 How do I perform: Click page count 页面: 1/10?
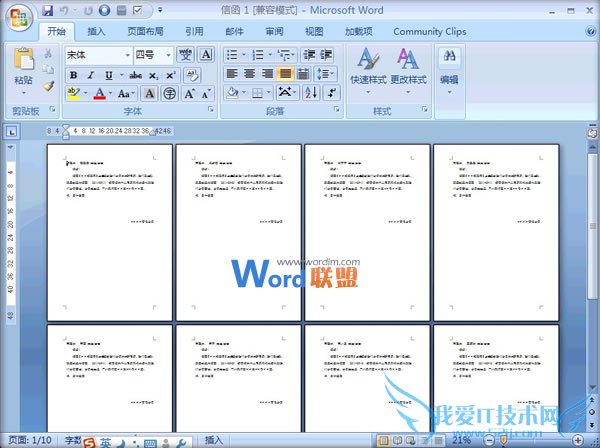point(30,440)
